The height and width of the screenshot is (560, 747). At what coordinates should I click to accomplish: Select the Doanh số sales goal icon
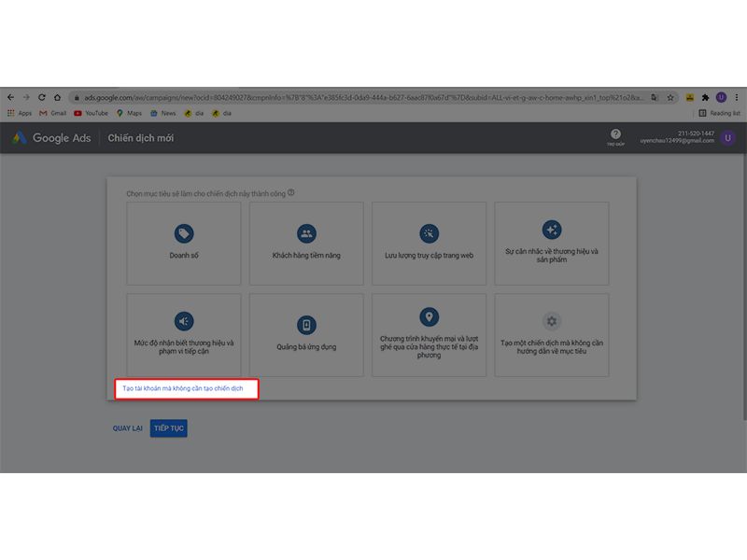point(183,234)
